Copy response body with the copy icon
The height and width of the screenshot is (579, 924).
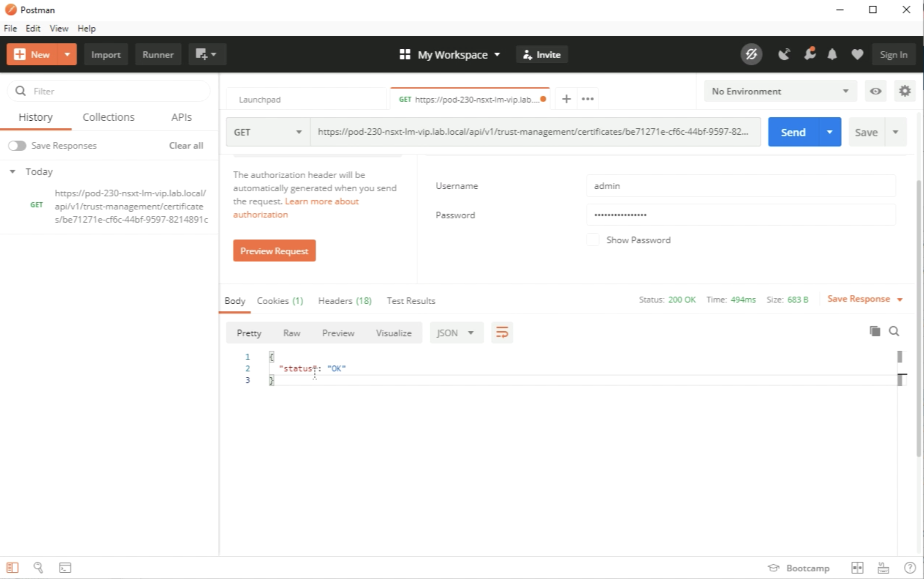pyautogui.click(x=875, y=331)
